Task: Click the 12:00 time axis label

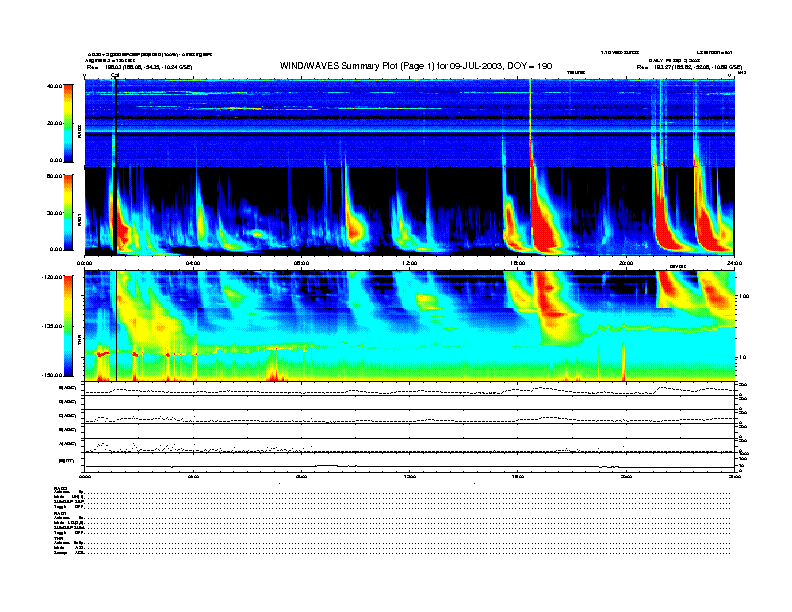Action: (x=409, y=263)
